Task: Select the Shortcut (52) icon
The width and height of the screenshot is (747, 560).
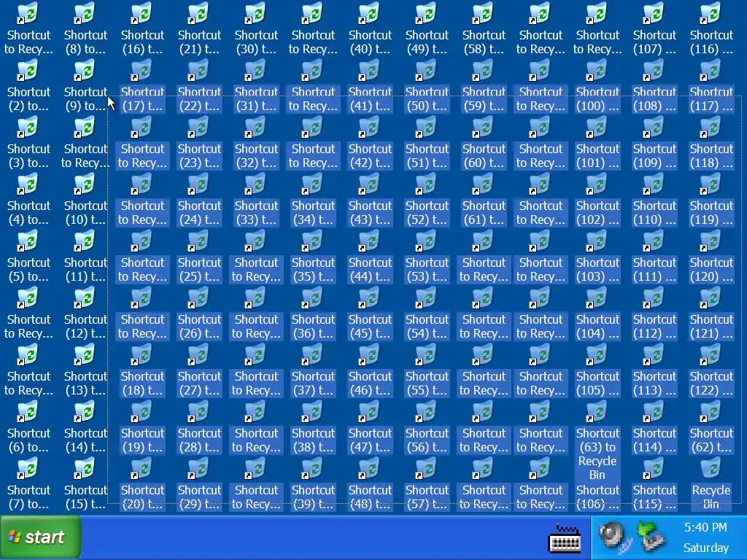Action: (x=427, y=184)
